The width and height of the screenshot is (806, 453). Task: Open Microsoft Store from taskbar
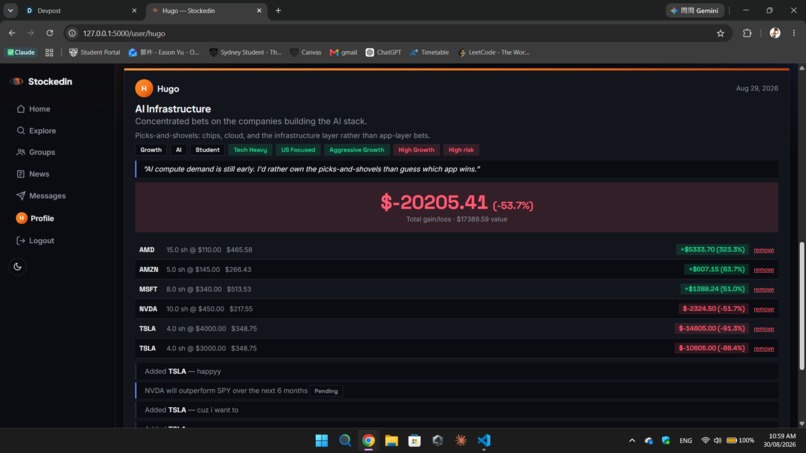[x=414, y=441]
